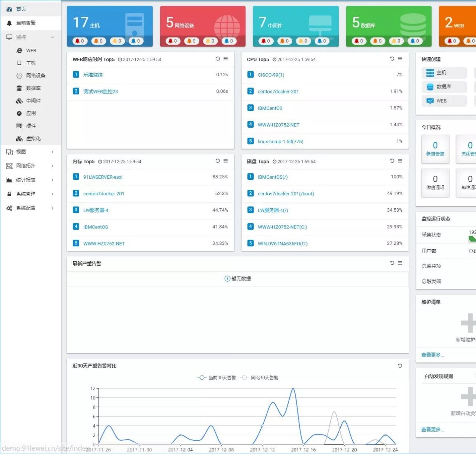Refresh the CPU Top5 panel

click(x=392, y=59)
